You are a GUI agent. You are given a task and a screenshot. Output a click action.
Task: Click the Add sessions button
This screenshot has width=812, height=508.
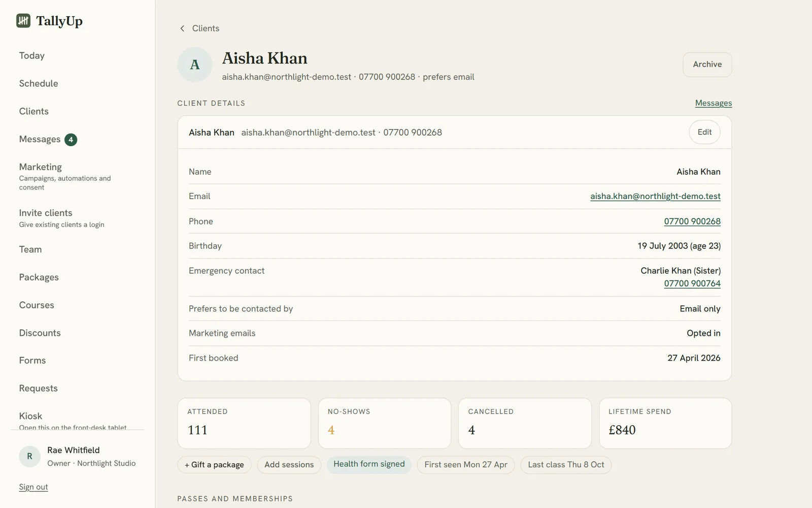click(x=289, y=465)
